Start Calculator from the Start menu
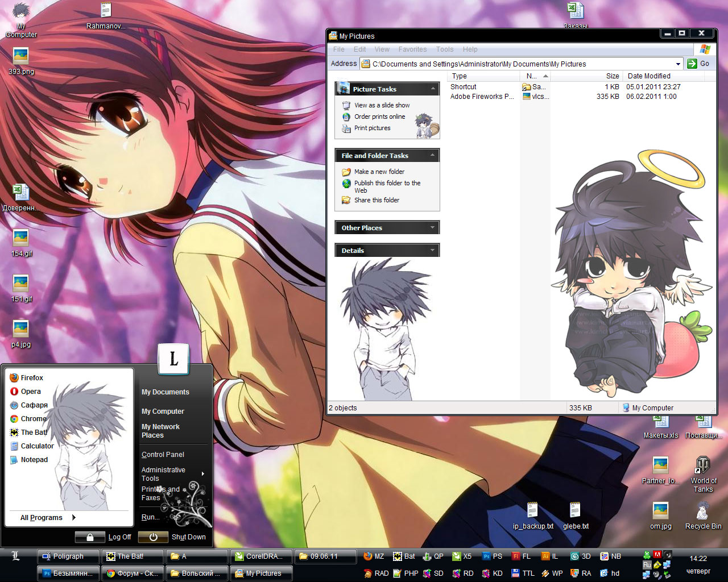Screen dimensions: 728x582 pyautogui.click(x=32, y=446)
